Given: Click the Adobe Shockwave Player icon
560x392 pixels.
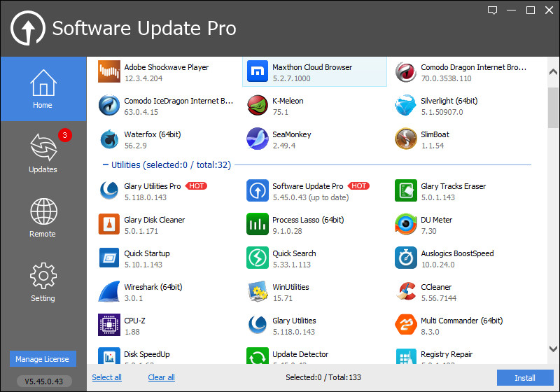Looking at the screenshot, I should tap(109, 71).
